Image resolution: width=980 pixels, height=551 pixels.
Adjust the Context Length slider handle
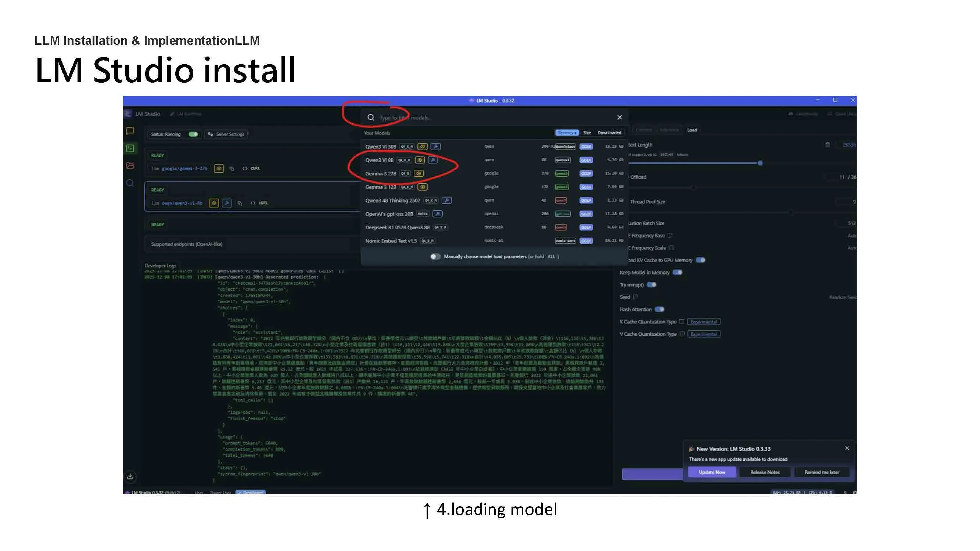(760, 163)
